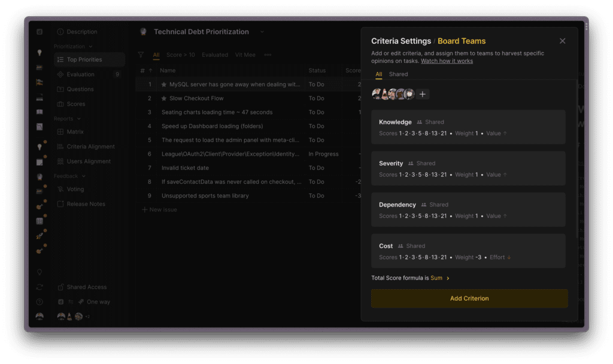The width and height of the screenshot is (613, 364).
Task: Open the Watch how it works link
Action: (x=447, y=61)
